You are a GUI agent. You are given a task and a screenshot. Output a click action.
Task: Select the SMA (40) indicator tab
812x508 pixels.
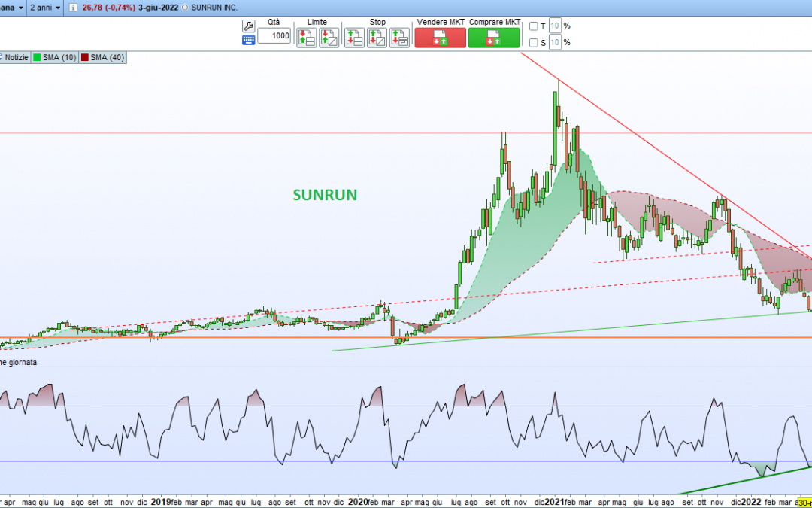(102, 57)
